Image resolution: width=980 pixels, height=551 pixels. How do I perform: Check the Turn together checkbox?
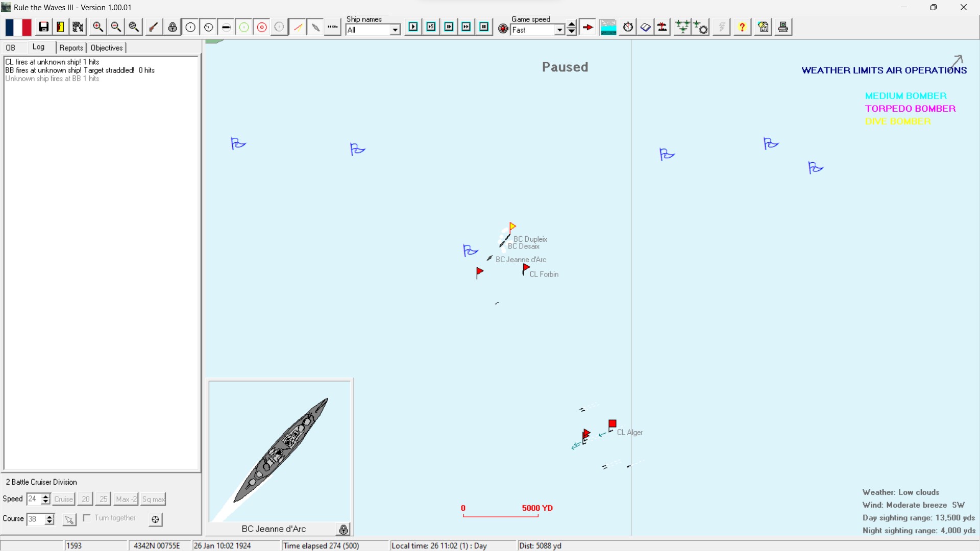87,518
